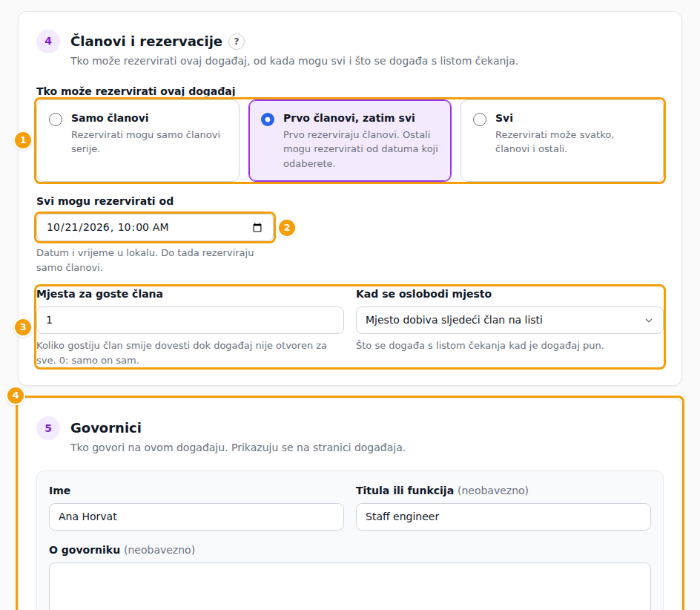This screenshot has height=610, width=700.
Task: Click orange annotation badge number 2
Action: [287, 228]
